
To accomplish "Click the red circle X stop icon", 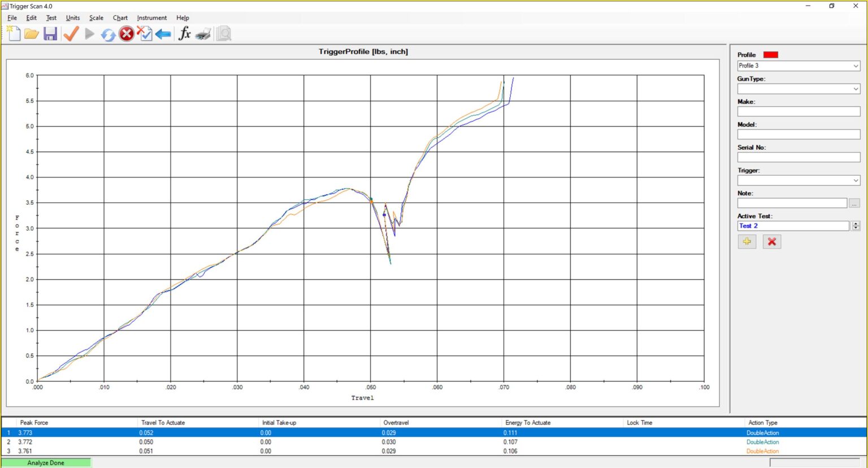I will (127, 34).
